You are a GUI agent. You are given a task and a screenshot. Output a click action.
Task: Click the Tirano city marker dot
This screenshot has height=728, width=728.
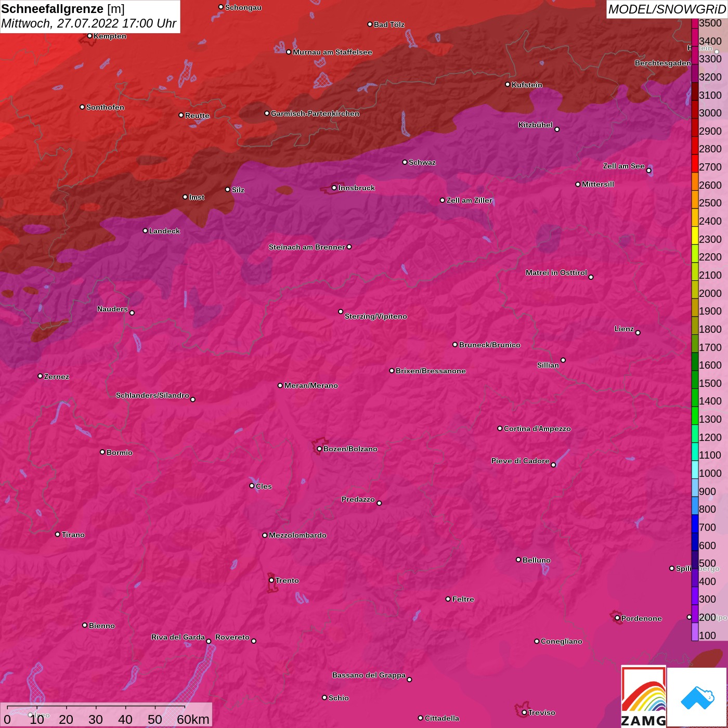click(58, 535)
